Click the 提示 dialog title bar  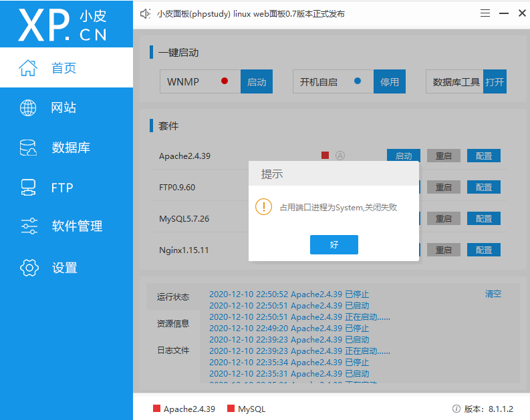(x=334, y=174)
